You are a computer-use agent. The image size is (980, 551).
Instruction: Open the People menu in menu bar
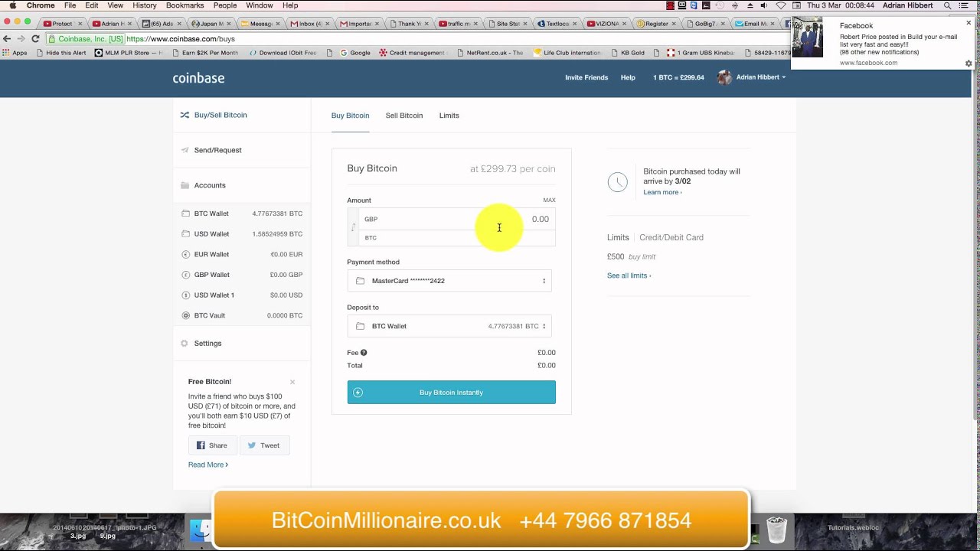point(225,5)
